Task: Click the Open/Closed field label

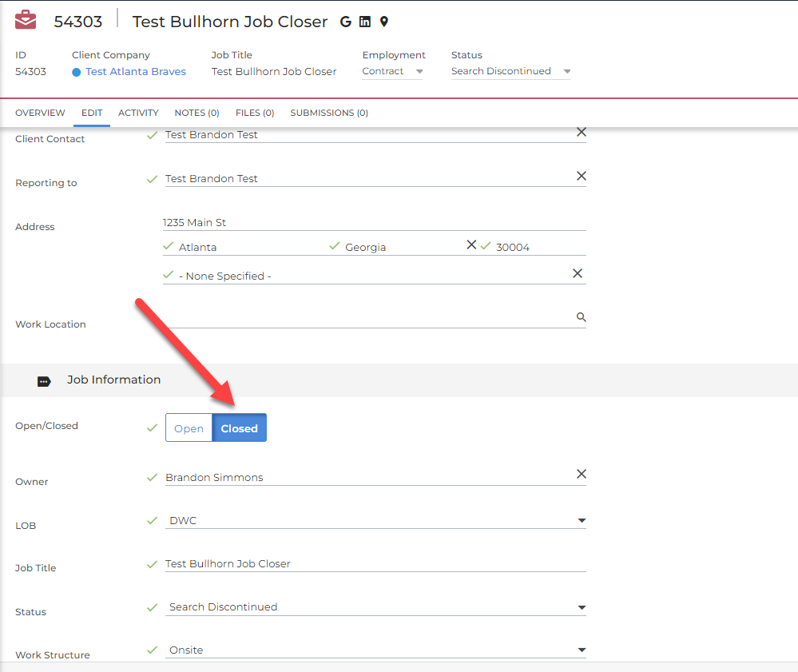Action: pyautogui.click(x=47, y=426)
